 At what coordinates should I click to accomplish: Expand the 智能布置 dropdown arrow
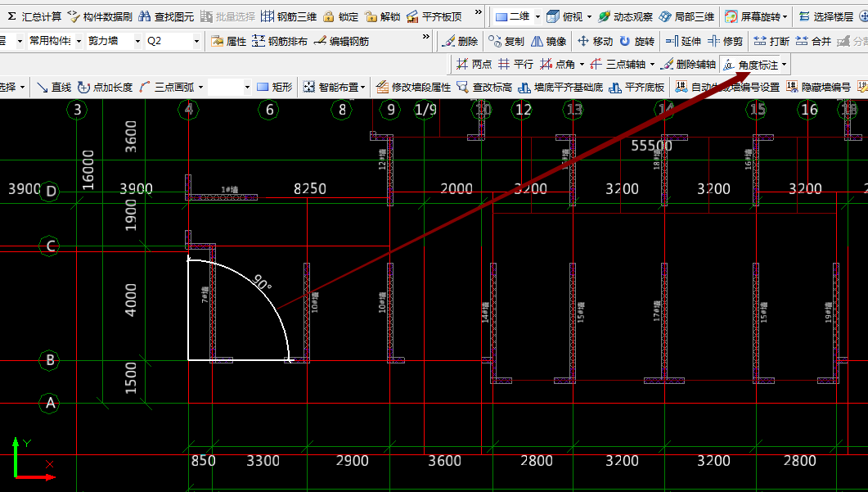[x=362, y=87]
